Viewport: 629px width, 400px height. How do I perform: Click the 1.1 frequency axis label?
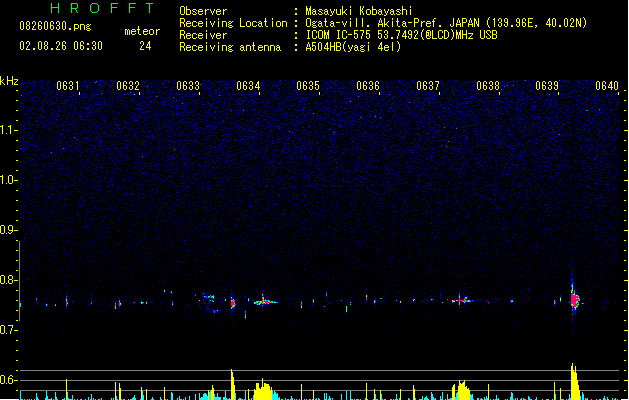pos(8,130)
